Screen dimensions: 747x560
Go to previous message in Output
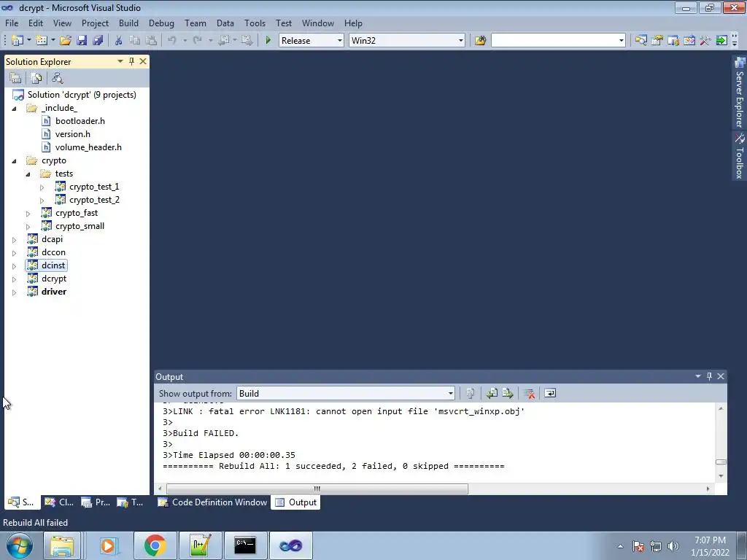point(492,393)
